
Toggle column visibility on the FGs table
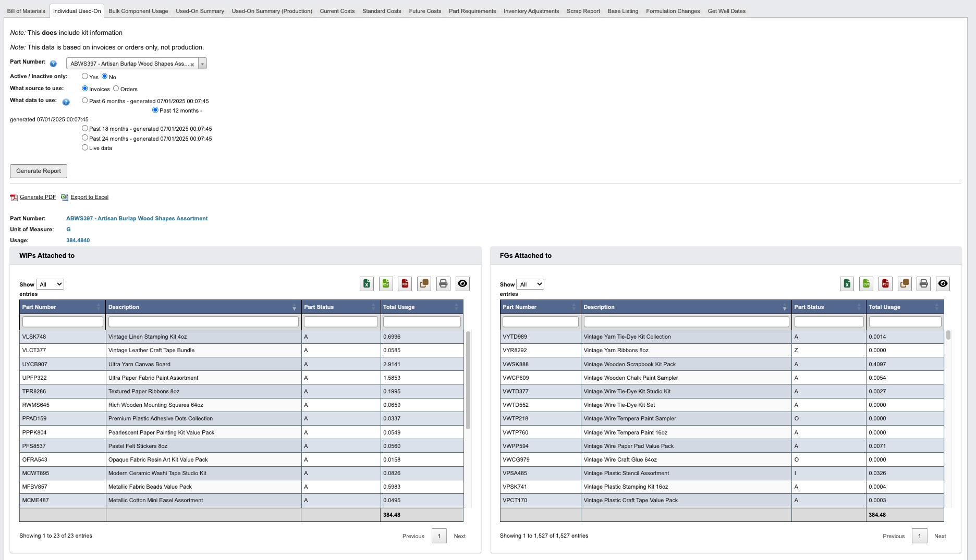pos(943,284)
